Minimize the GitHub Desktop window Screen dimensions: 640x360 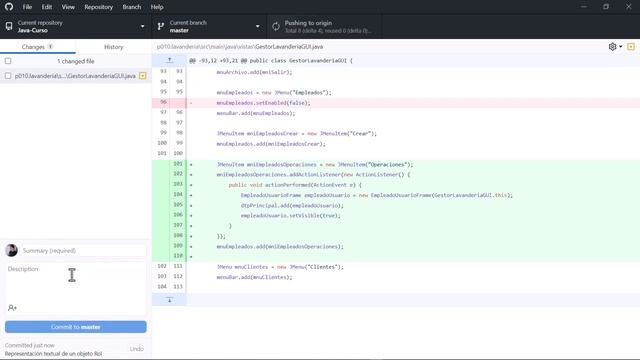(x=584, y=7)
